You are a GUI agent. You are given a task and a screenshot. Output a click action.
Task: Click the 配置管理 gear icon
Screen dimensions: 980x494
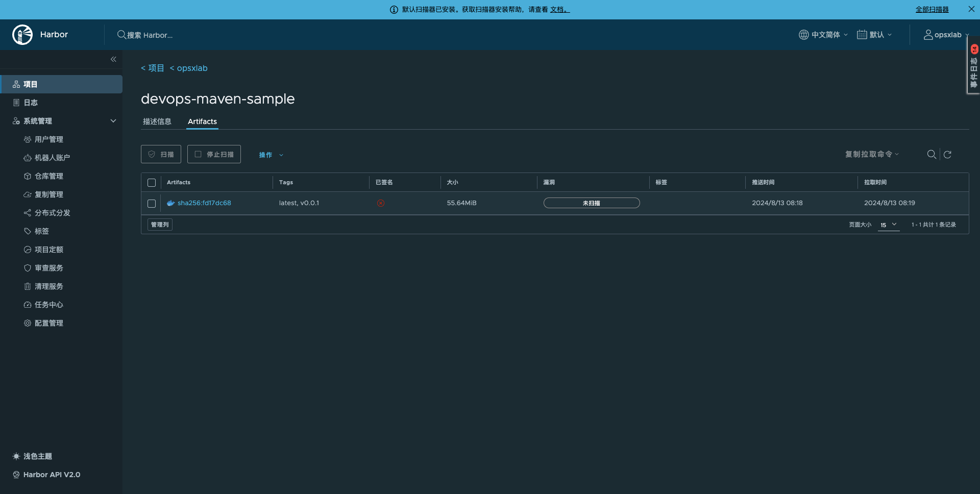click(x=28, y=323)
